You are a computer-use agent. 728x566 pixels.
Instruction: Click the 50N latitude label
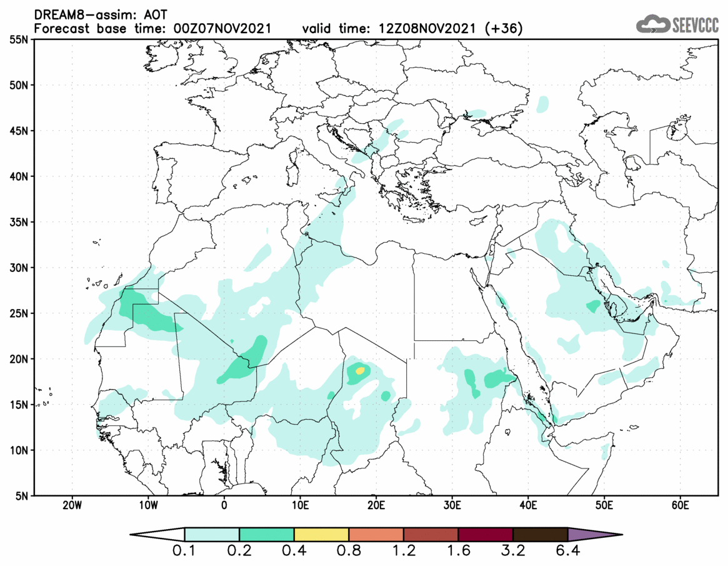point(19,86)
